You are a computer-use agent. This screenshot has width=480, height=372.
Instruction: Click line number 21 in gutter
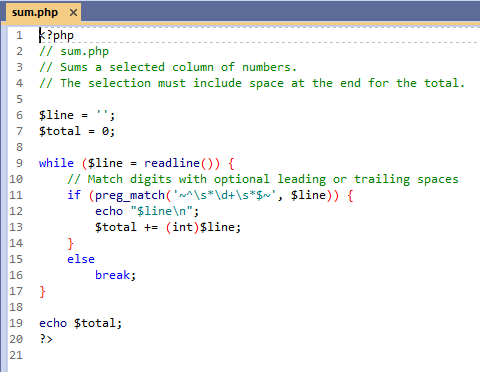[x=16, y=355]
